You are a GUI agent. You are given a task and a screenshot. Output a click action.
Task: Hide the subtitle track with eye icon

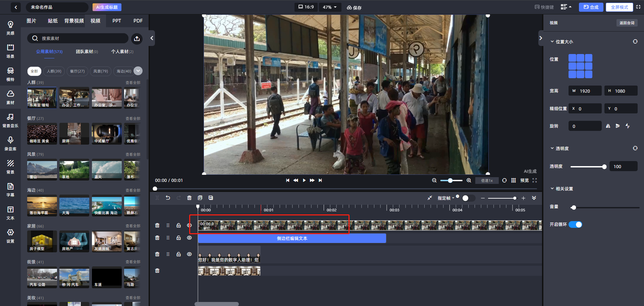tap(190, 254)
